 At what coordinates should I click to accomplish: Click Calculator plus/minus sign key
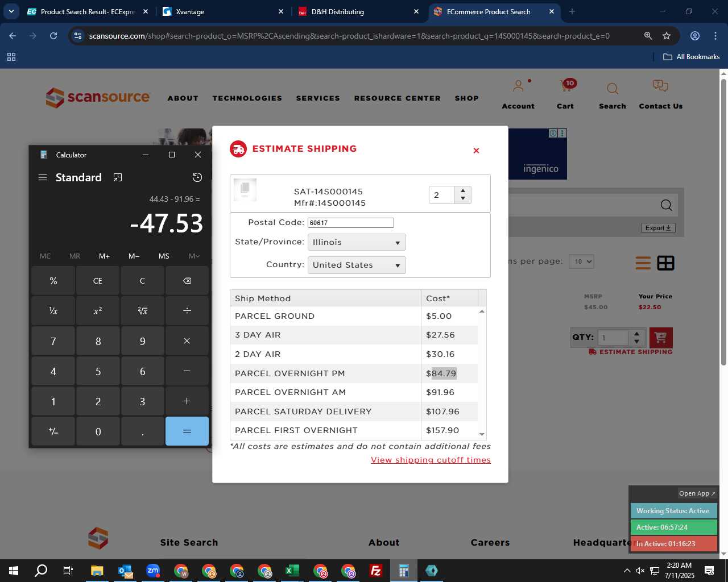[53, 431]
